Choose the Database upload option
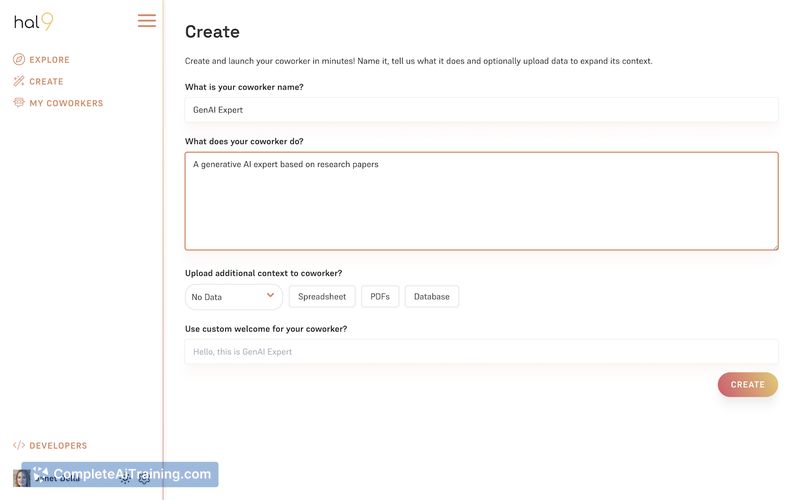This screenshot has height=500, width=800. pyautogui.click(x=432, y=297)
